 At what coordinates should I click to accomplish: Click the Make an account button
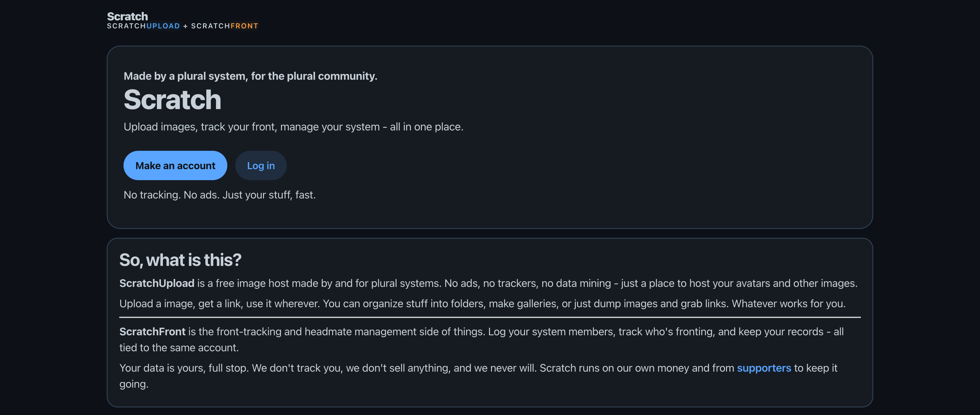(175, 165)
